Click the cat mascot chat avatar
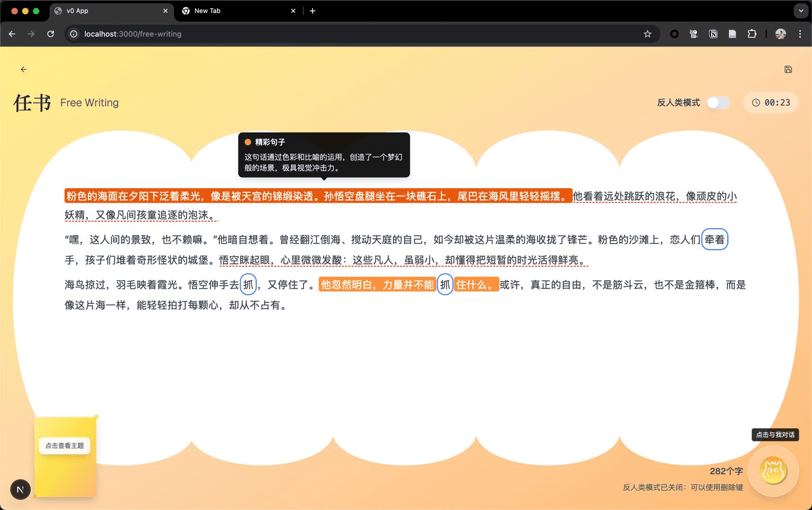 (773, 470)
